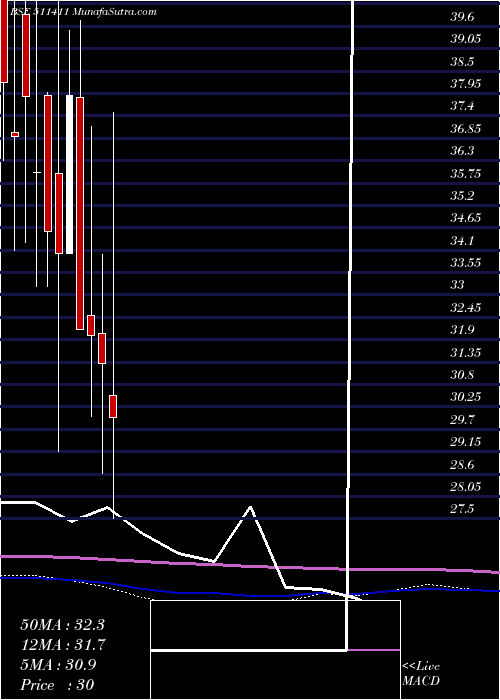
Task: Click the Price : 30 readout
Action: click(x=57, y=685)
